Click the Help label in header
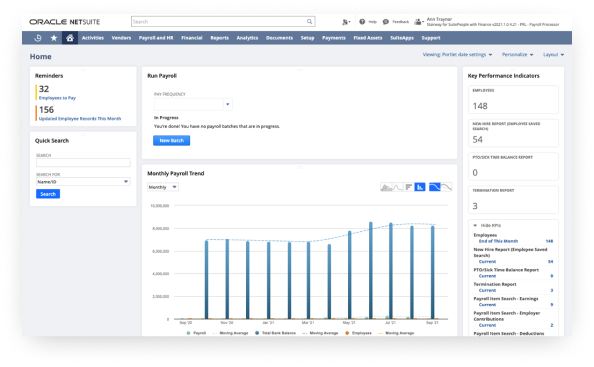Screen dimensions: 594x367 (x=373, y=22)
